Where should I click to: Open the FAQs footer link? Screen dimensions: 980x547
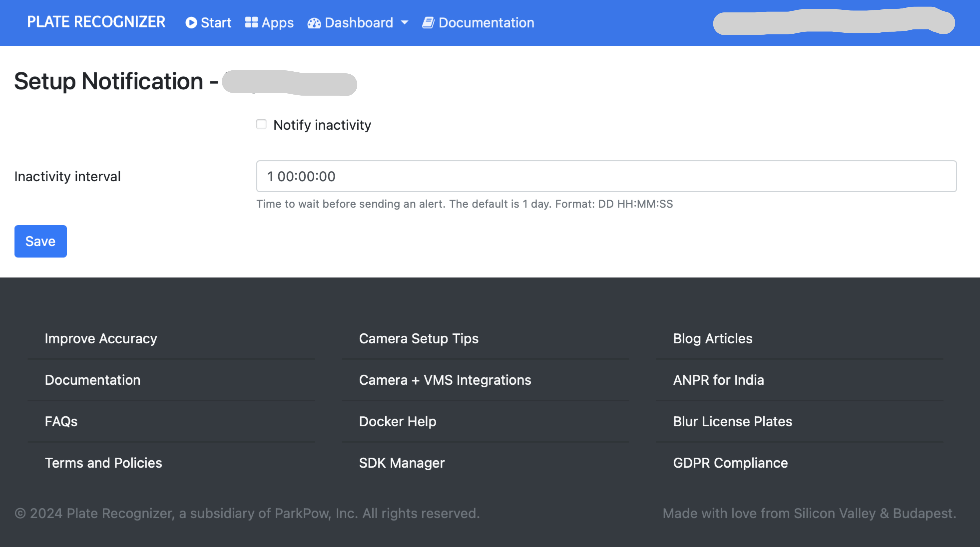pos(61,421)
